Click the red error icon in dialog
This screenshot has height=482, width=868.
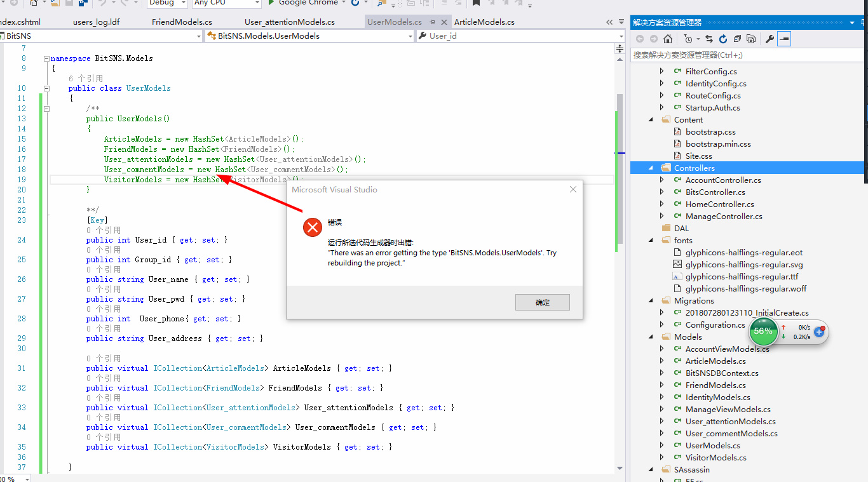[x=313, y=227]
